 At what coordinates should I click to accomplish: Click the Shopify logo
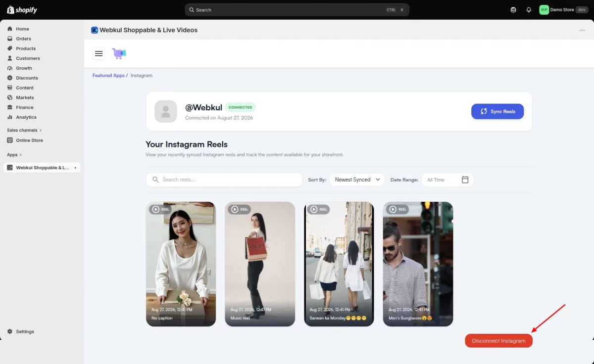point(22,10)
